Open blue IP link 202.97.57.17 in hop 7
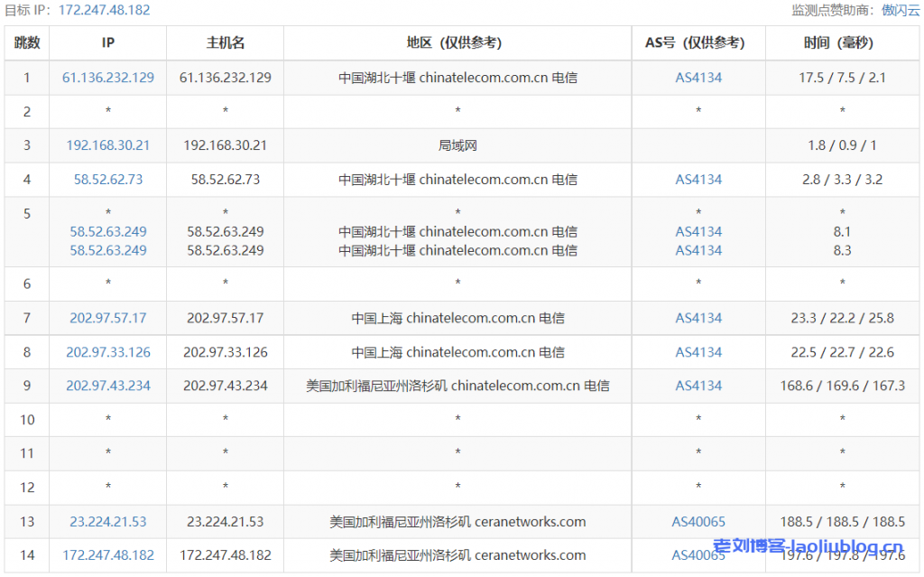 [x=108, y=318]
